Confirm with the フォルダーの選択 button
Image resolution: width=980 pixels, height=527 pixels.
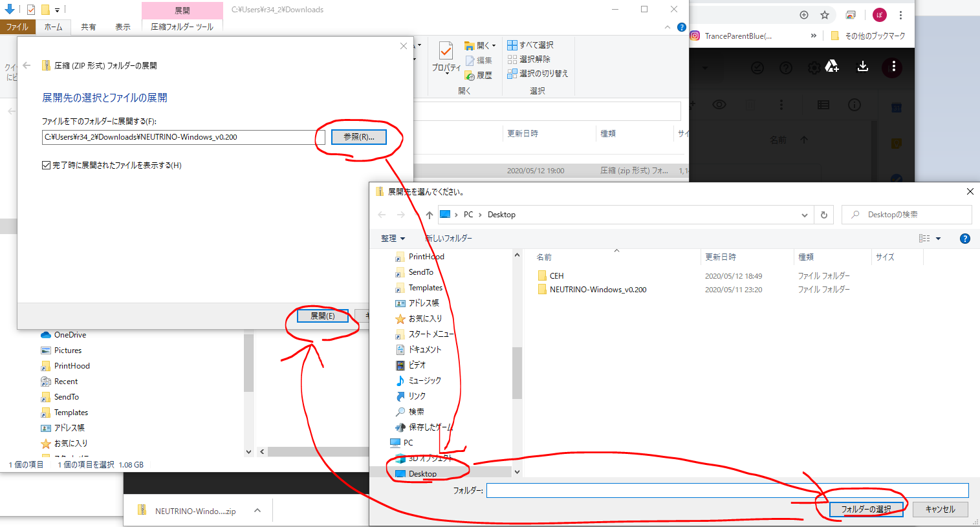(866, 510)
